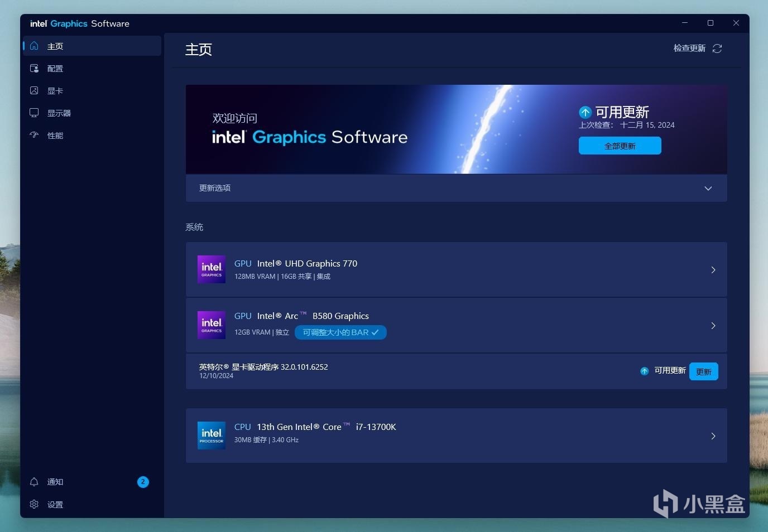Click the 更新选项 label
Image resolution: width=768 pixels, height=532 pixels.
click(215, 188)
